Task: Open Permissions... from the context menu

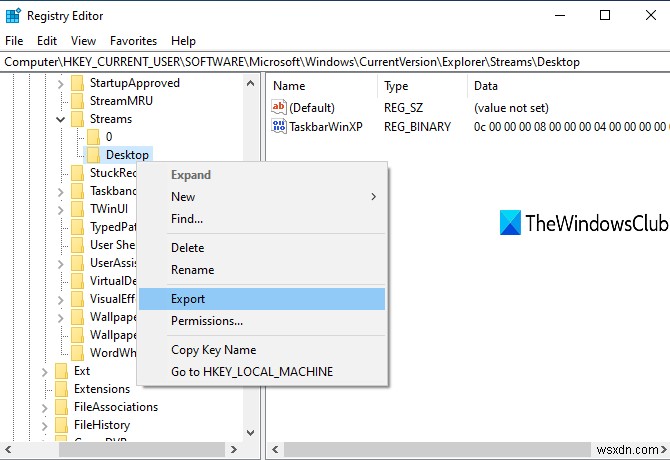Action: [x=262, y=321]
